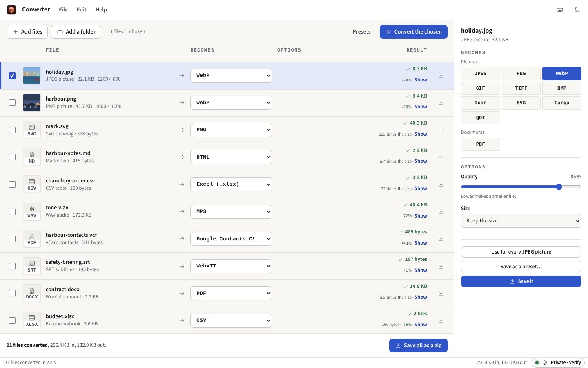
Task: Download the converted contract.docx result
Action: coord(441,293)
